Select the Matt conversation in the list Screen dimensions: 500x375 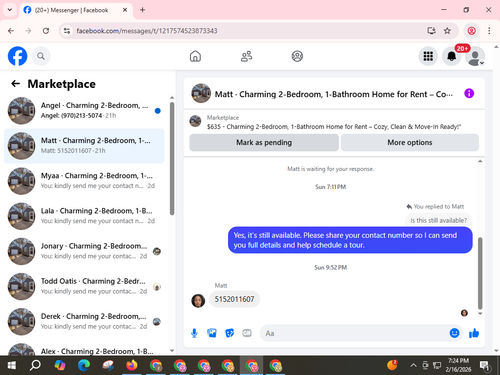click(x=84, y=146)
